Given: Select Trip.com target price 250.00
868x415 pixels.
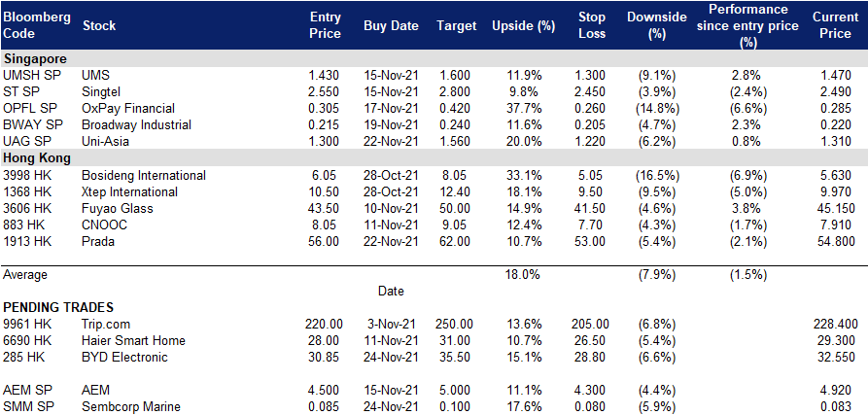Looking at the screenshot, I should [455, 324].
